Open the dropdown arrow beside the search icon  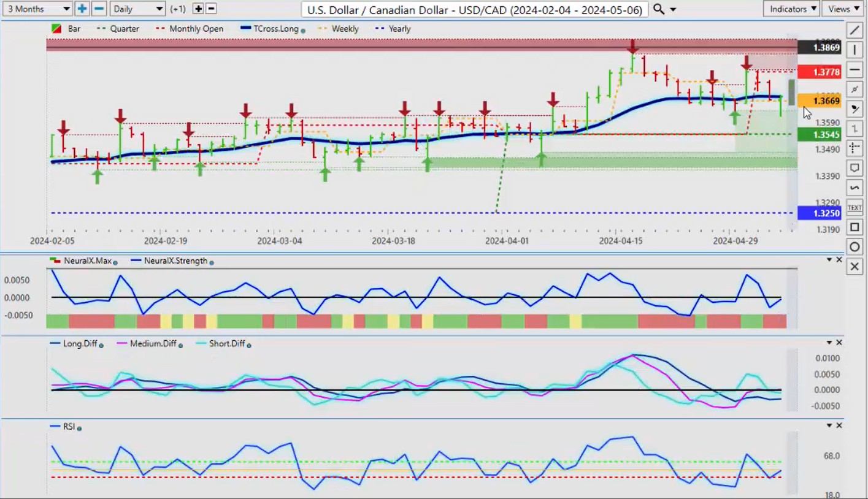(x=673, y=9)
